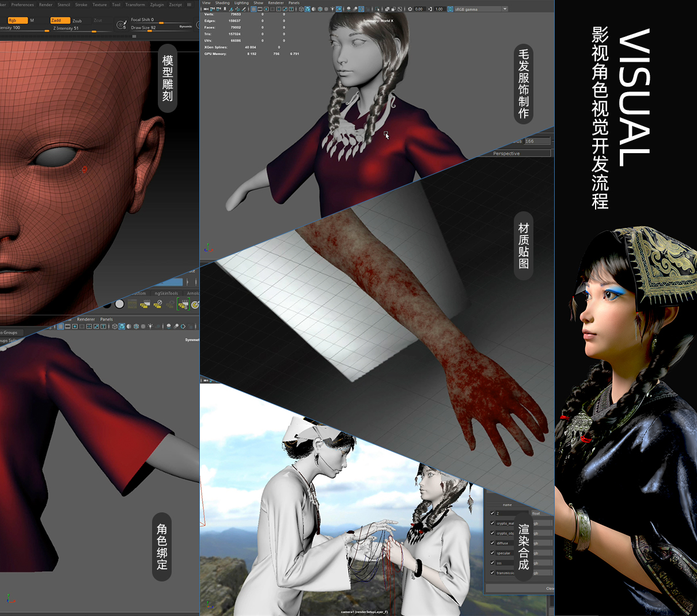Image resolution: width=697 pixels, height=616 pixels.
Task: Toggle film gate icon in upper Maya viewport
Action: pyautogui.click(x=260, y=9)
